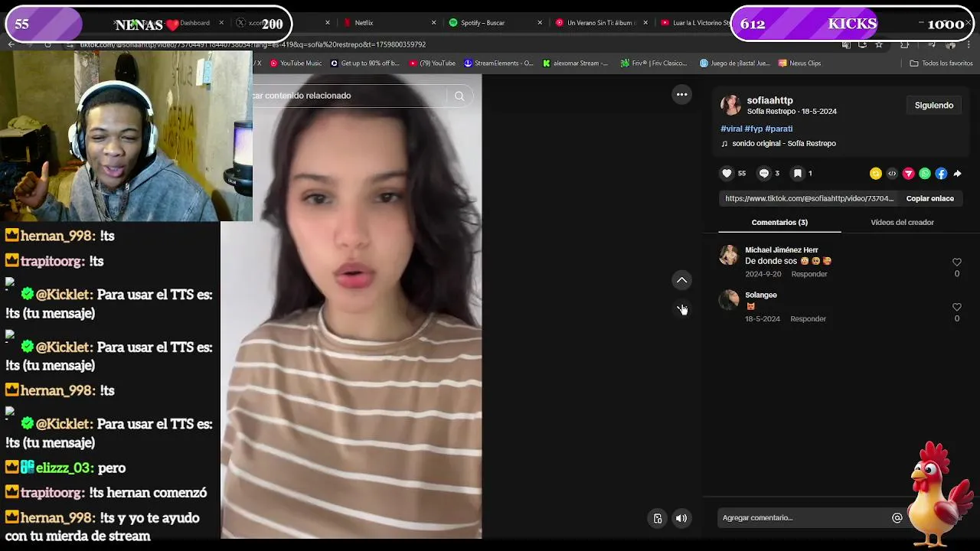Viewport: 980px width, 551px height.
Task: Open the three-dots video options menu
Action: click(x=681, y=95)
